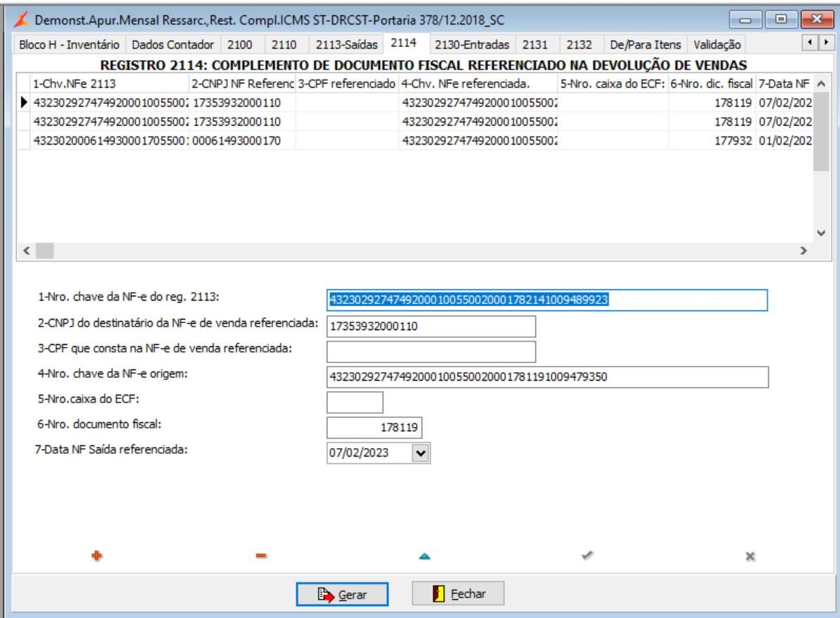This screenshot has height=618, width=840.
Task: Click the checkmark post-record icon
Action: [587, 555]
